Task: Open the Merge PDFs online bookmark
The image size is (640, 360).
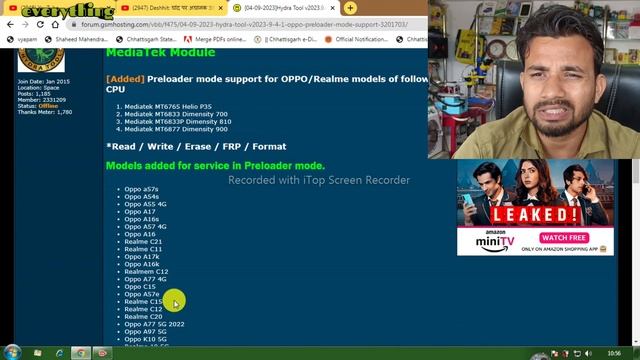Action: click(215, 40)
